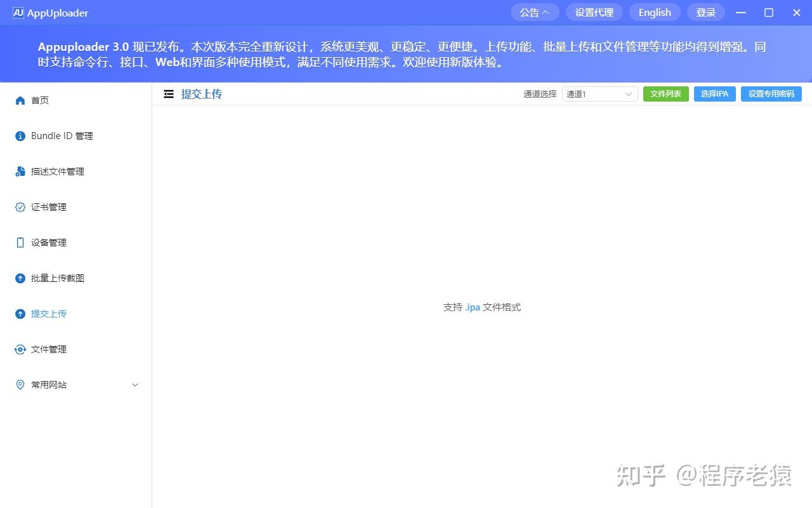Click the phone icon beside 设备管理
This screenshot has width=812, height=508.
click(20, 243)
